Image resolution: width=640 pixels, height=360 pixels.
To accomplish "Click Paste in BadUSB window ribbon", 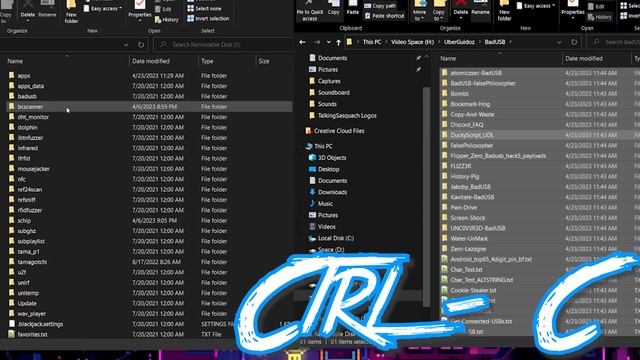I will coord(353,9).
